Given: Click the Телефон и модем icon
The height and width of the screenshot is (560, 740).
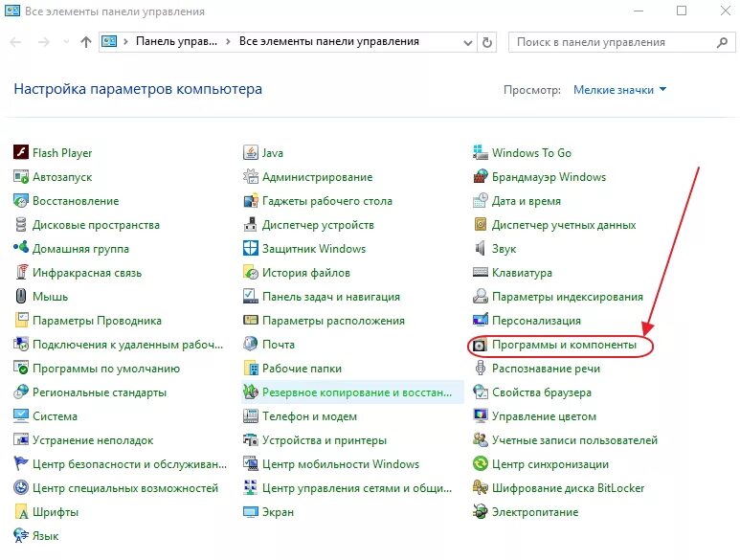Looking at the screenshot, I should click(251, 416).
